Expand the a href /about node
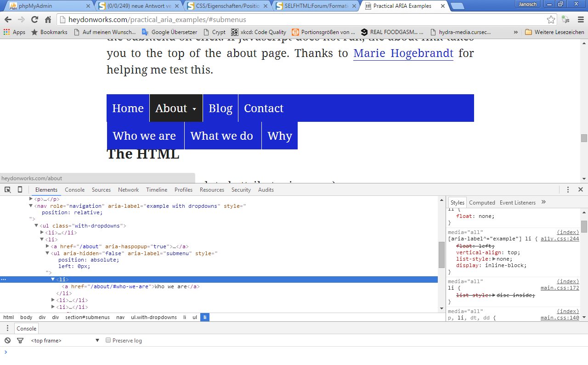The image size is (588, 365). click(x=48, y=246)
